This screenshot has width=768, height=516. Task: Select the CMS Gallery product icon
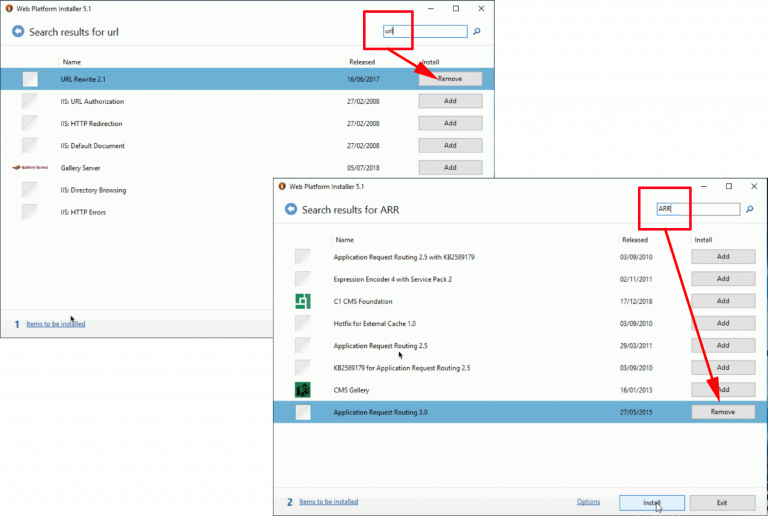pyautogui.click(x=303, y=390)
